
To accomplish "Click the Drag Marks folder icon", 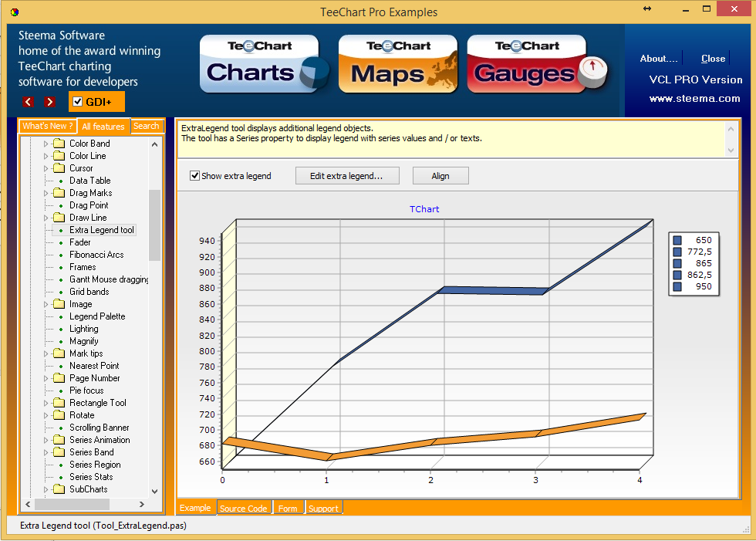I will coord(59,193).
